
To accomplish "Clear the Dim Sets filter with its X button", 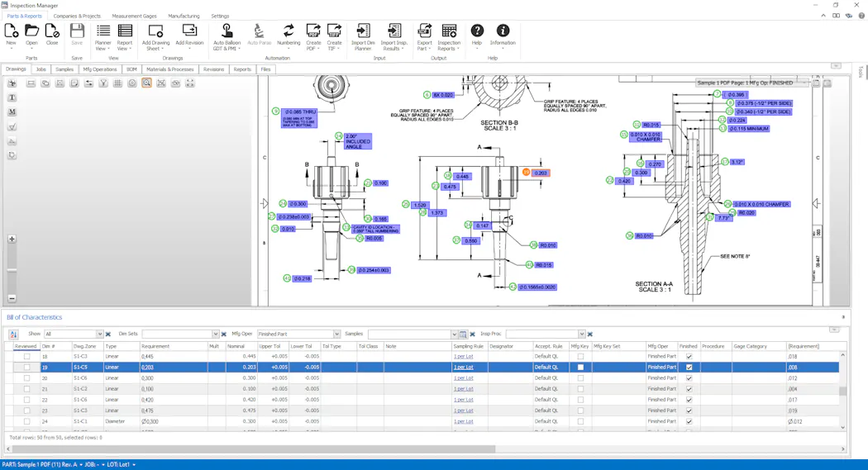I will pos(224,334).
